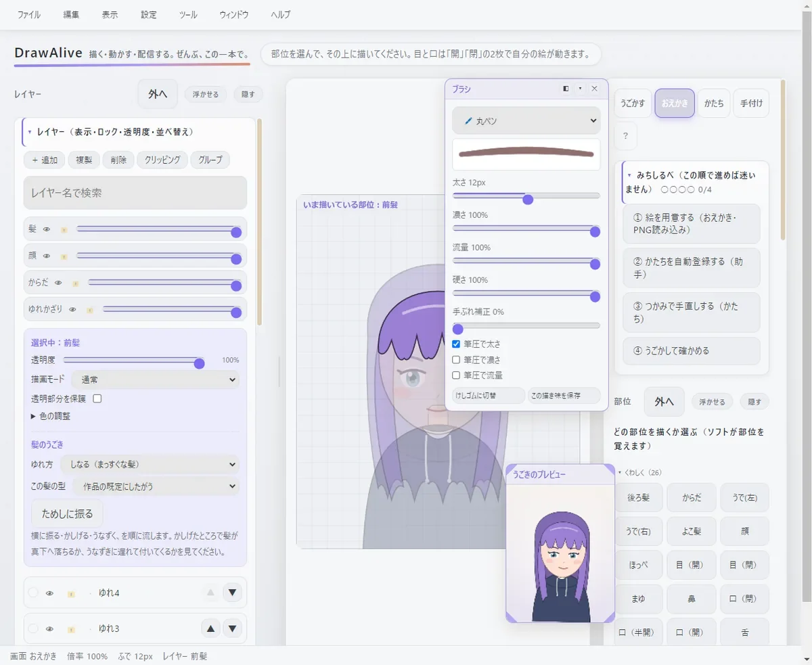Screen dimensions: 812x665
Task: Enable the 筆圧で流量 checkbox
Action: click(x=456, y=375)
